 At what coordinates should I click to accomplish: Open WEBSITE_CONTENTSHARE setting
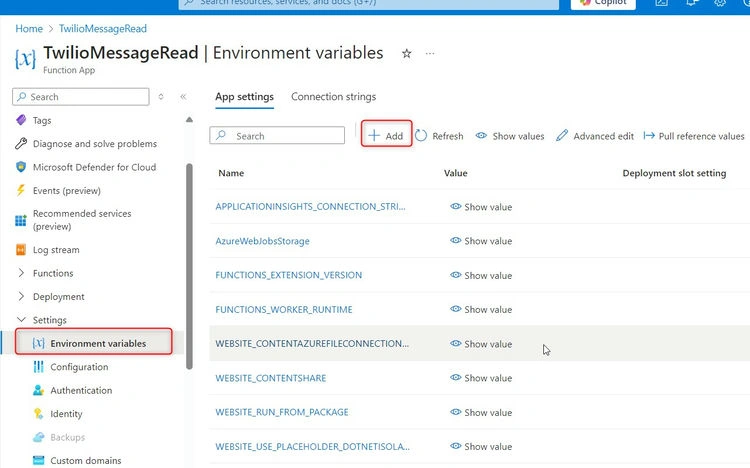[271, 378]
